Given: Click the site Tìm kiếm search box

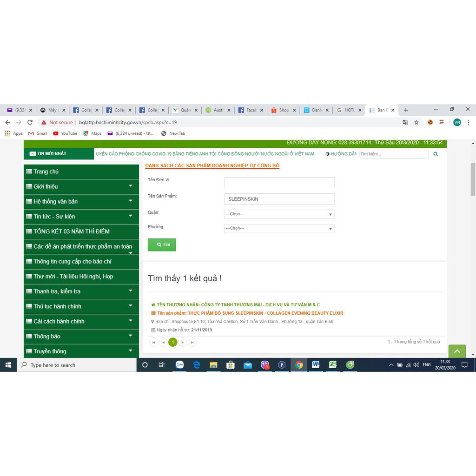Looking at the screenshot, I should pos(394,154).
